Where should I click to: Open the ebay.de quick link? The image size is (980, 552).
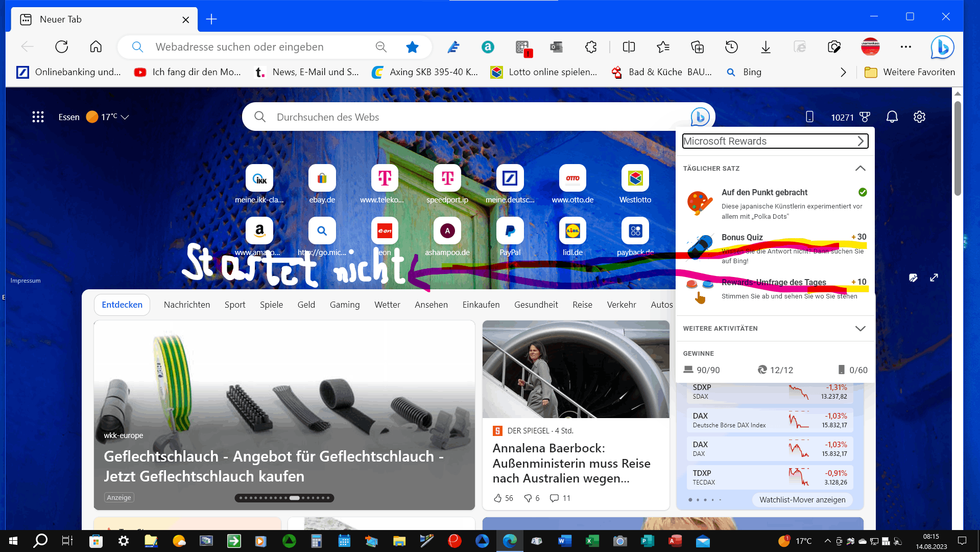click(x=322, y=184)
